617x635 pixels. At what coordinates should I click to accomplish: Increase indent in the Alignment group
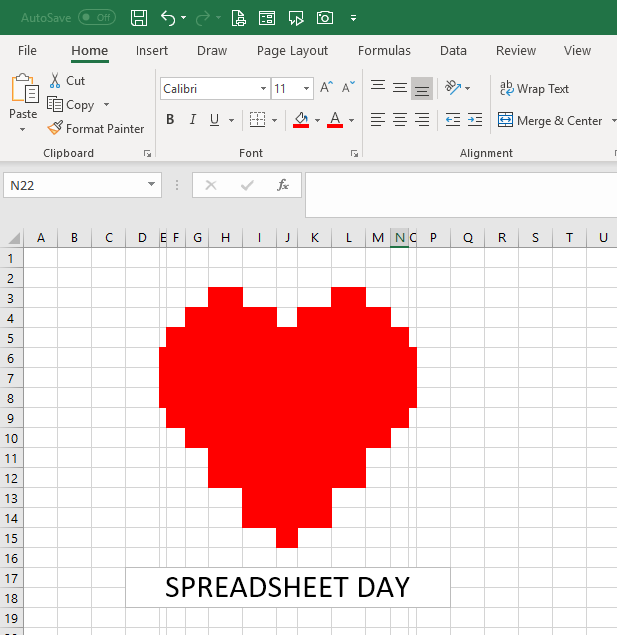point(474,119)
